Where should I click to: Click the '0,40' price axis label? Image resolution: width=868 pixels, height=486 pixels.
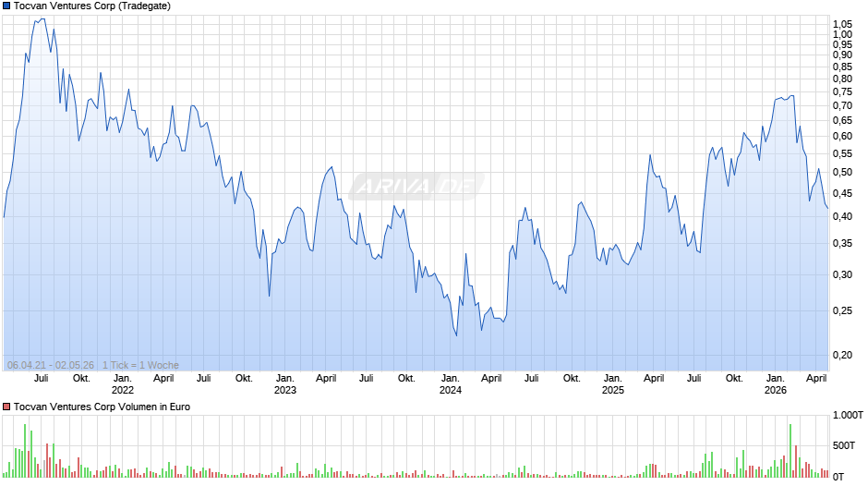pos(842,217)
